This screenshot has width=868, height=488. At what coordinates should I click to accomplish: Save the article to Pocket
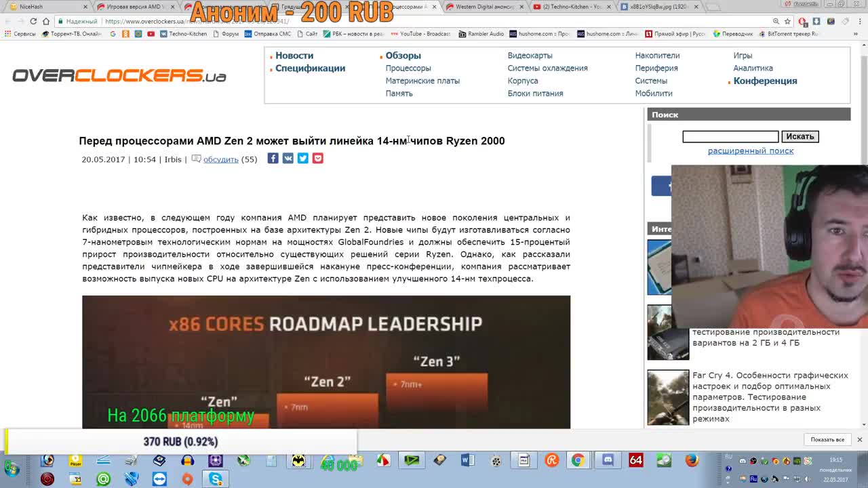317,159
